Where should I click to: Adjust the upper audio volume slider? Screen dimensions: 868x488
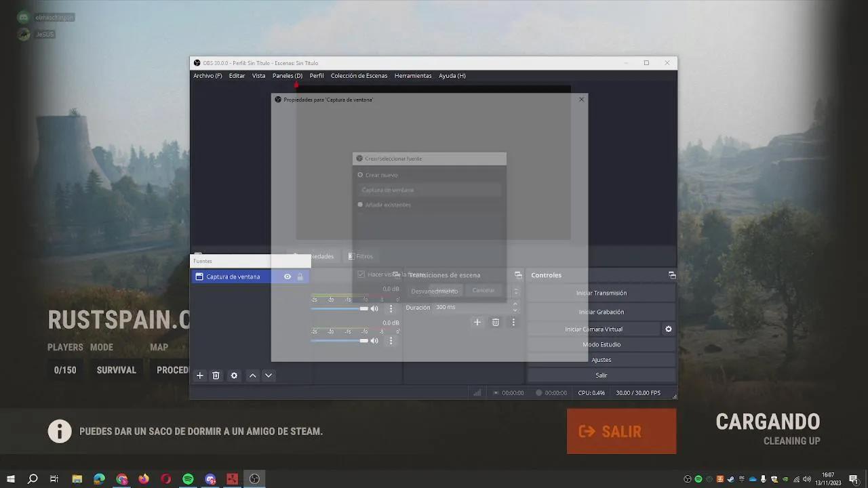(339, 308)
